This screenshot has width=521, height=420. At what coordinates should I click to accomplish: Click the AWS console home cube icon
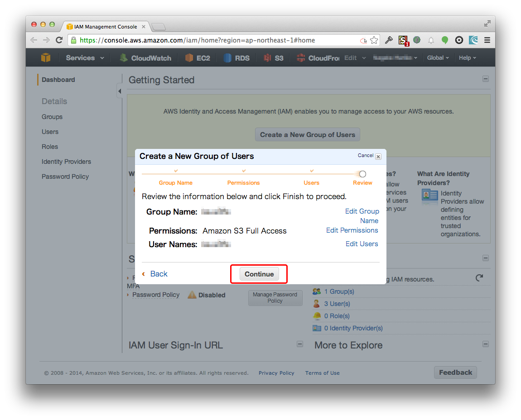pyautogui.click(x=46, y=58)
